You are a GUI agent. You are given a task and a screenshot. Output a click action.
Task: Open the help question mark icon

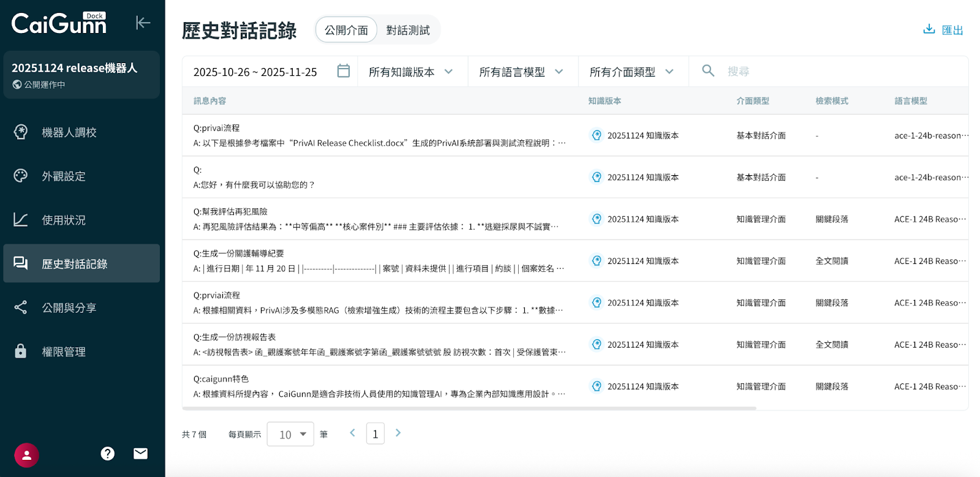pos(108,454)
